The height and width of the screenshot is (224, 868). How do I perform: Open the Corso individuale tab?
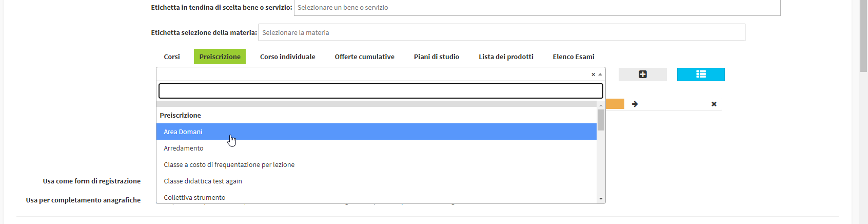tap(287, 57)
